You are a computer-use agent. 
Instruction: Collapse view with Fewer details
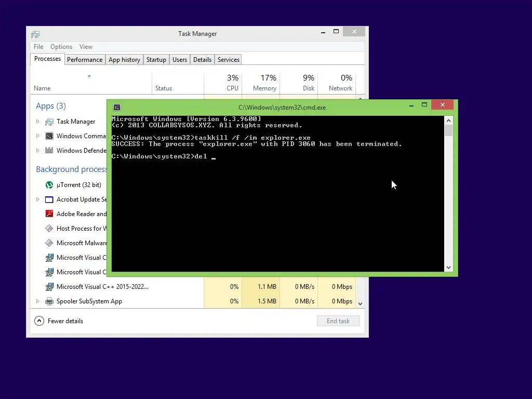tap(59, 321)
